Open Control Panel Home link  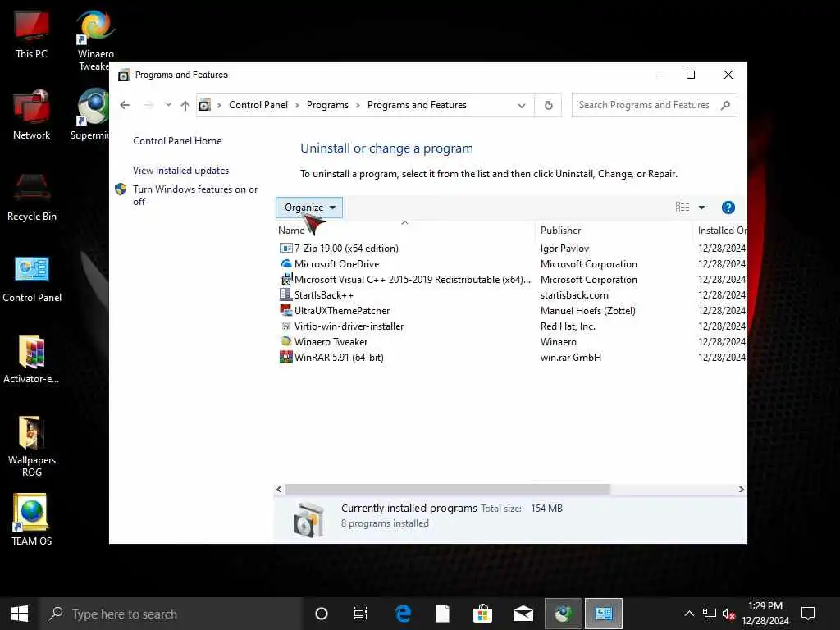tap(177, 141)
